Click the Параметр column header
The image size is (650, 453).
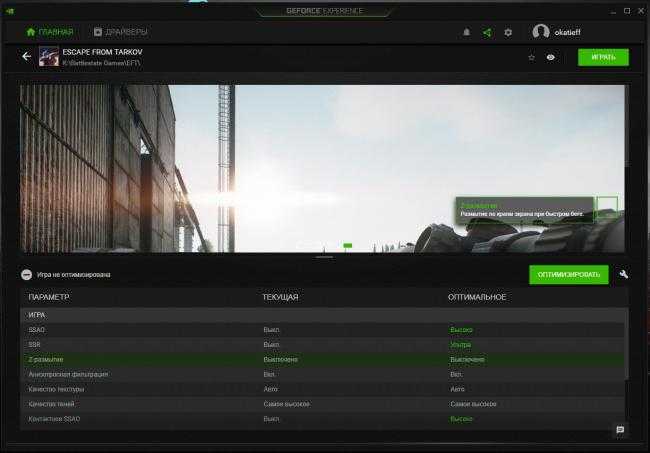49,297
